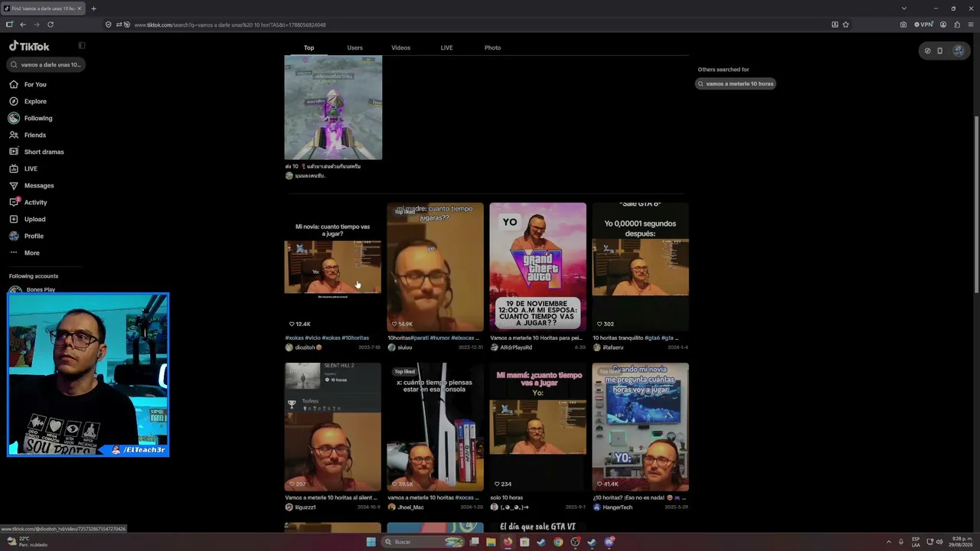This screenshot has height=551, width=980.
Task: Switch to the Users results tab
Action: coord(354,47)
